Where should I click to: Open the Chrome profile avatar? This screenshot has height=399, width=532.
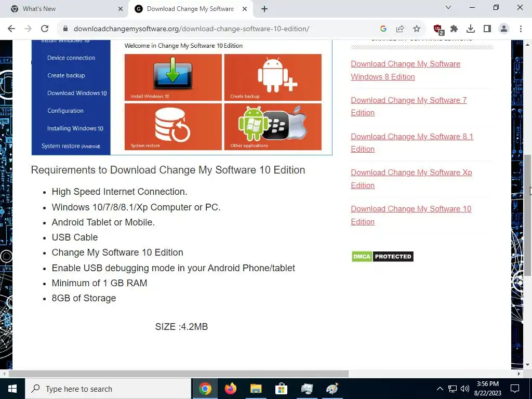504,29
